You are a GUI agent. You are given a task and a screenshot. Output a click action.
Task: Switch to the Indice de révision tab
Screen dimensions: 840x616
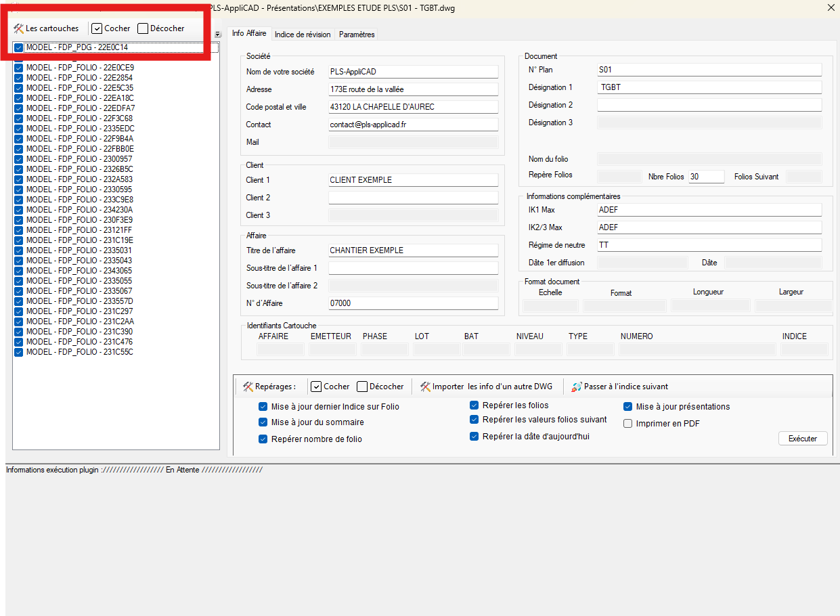303,35
